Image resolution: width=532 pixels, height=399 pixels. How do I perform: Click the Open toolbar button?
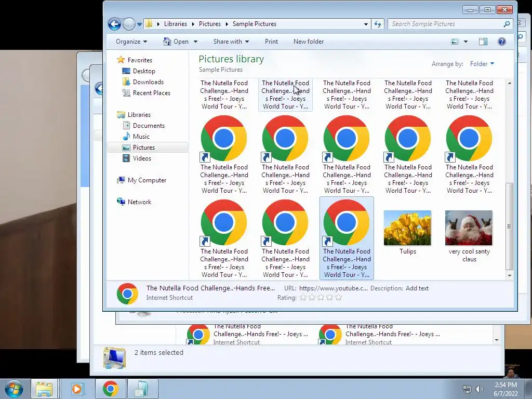[177, 42]
